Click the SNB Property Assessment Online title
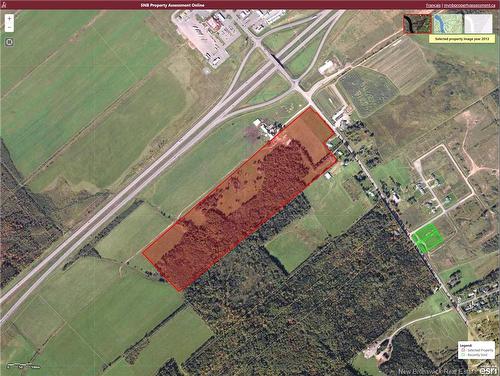Screen dimensions: 500x376 pyautogui.click(x=172, y=5)
